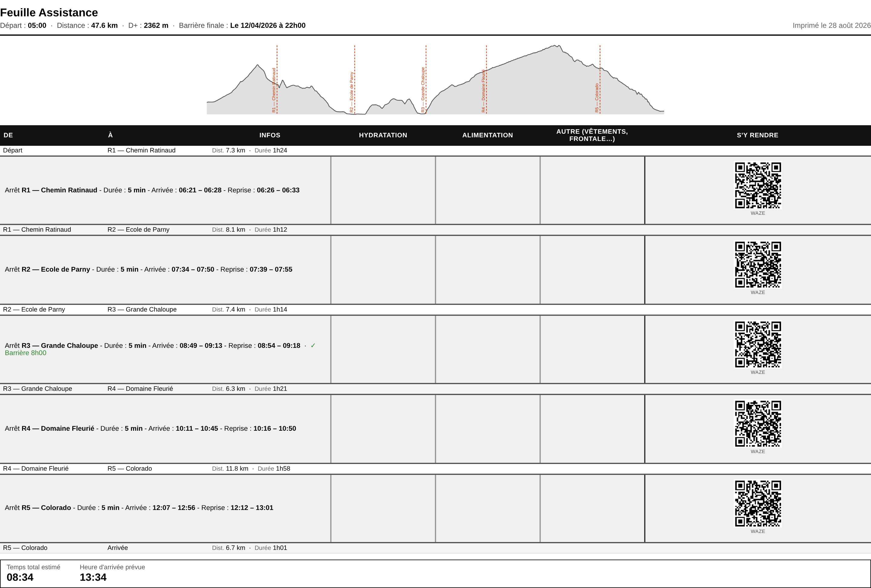The height and width of the screenshot is (588, 871).
Task: Click the Dist. 8.1 km Durée 1h12 segment info
Action: pos(250,230)
